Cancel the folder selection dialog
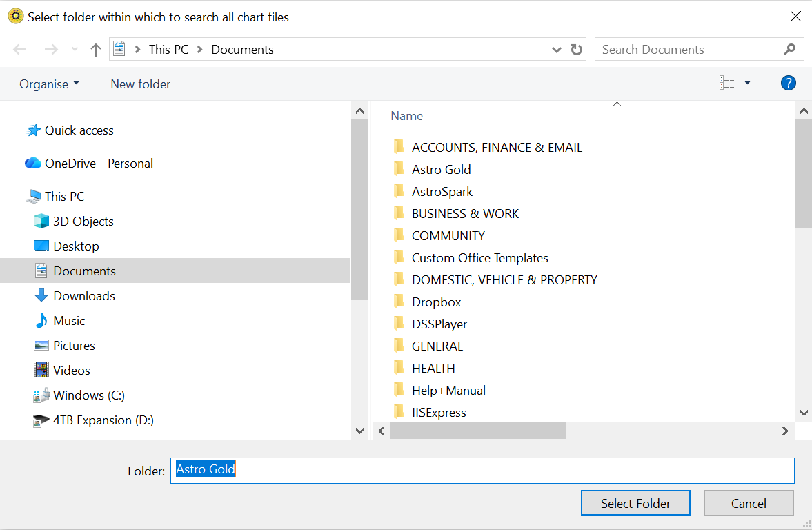Viewport: 812px width, 530px height. point(749,503)
